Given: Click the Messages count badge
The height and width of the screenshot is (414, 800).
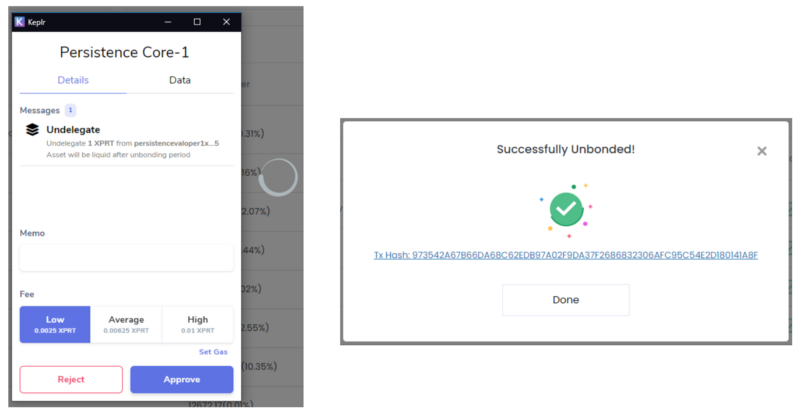Looking at the screenshot, I should (70, 110).
